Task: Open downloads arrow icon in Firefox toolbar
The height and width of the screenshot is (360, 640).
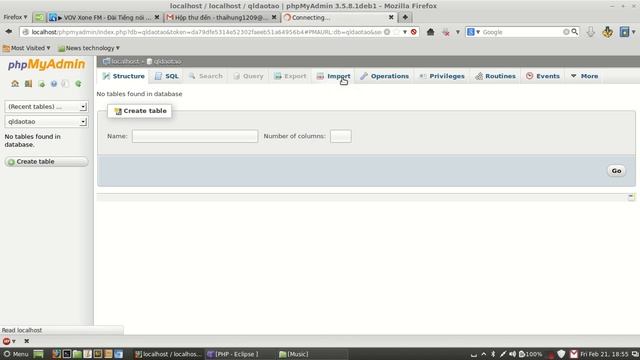Action: [591, 32]
